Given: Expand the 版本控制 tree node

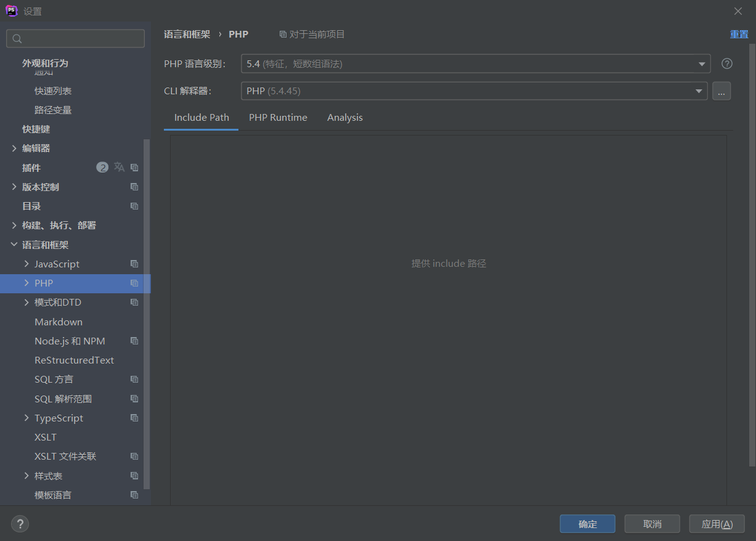Looking at the screenshot, I should click(14, 187).
